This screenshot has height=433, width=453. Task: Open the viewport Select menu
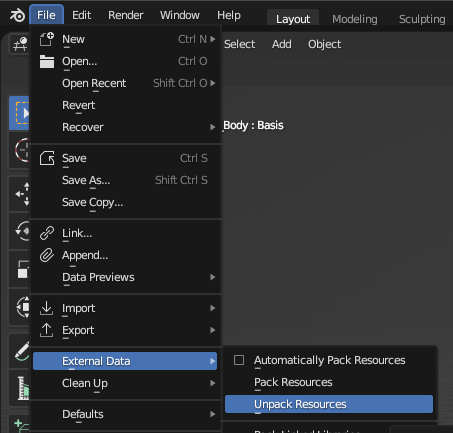[x=239, y=44]
